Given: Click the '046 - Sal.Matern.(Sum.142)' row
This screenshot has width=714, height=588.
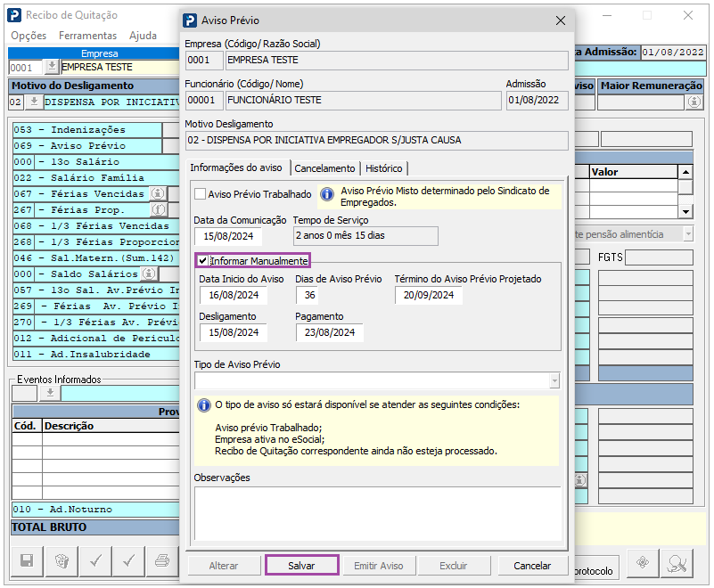Looking at the screenshot, I should (96, 257).
